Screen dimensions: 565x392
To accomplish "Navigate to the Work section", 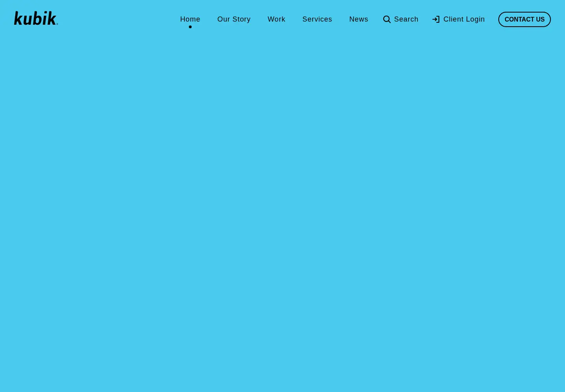I will coord(277,19).
